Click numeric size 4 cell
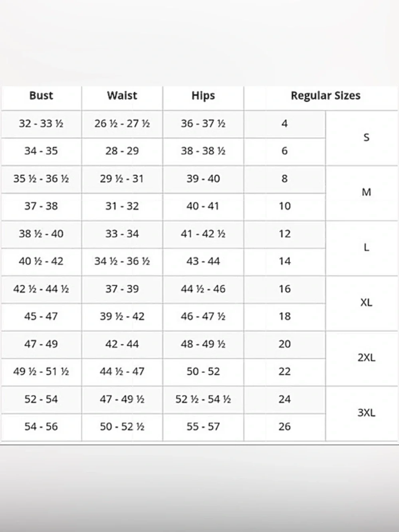 (284, 124)
